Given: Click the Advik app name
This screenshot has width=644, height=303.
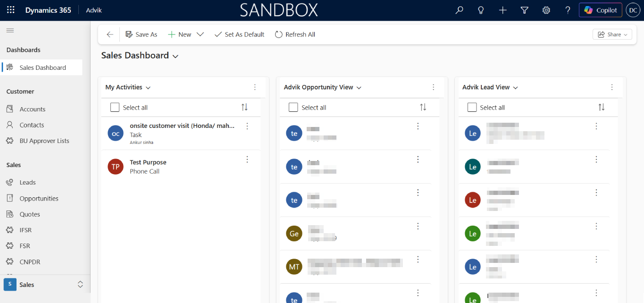Looking at the screenshot, I should point(94,10).
